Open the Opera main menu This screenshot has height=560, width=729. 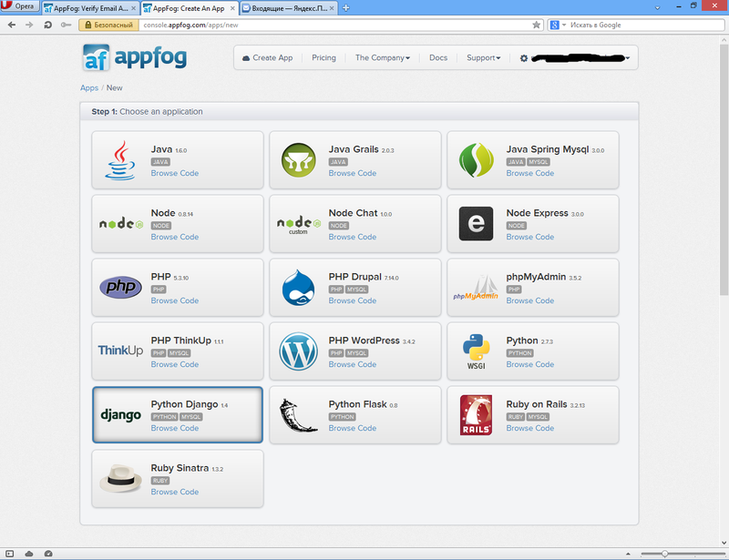(19, 6)
